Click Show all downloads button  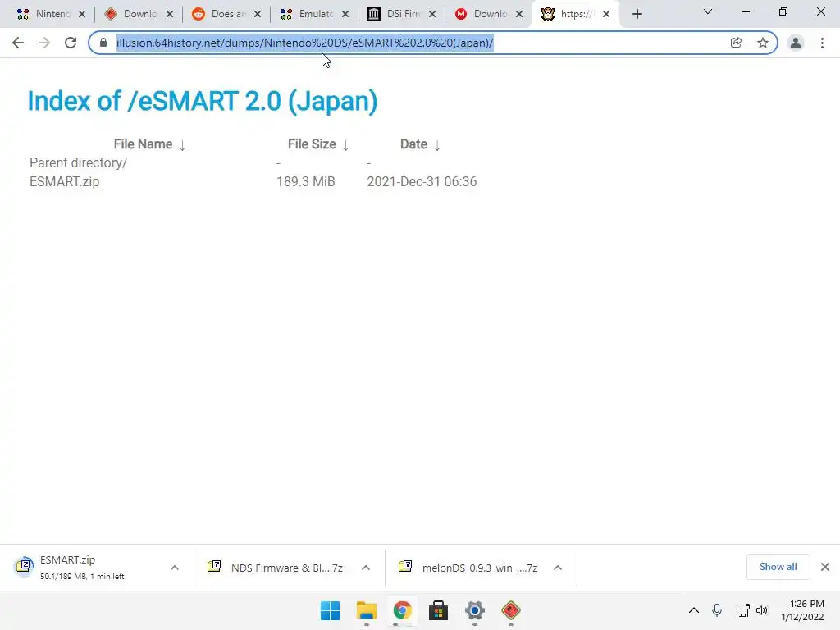(x=778, y=567)
